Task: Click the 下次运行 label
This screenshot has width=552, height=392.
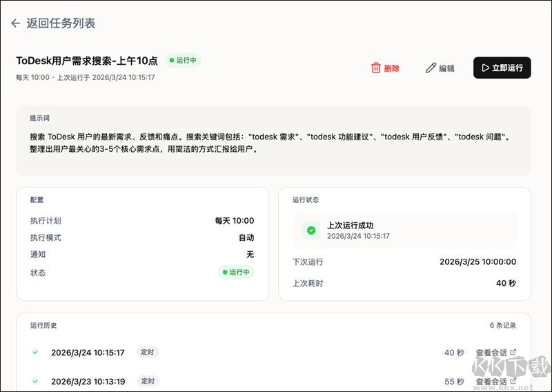Action: (308, 262)
